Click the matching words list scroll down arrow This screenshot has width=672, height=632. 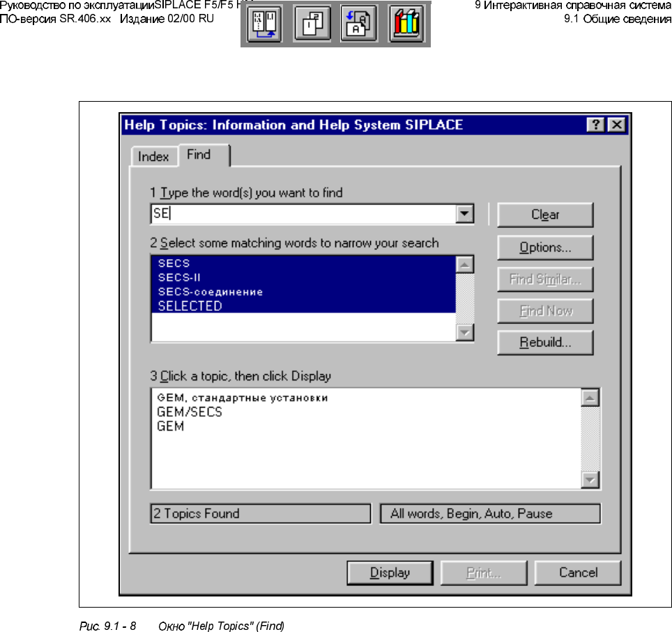coord(464,332)
